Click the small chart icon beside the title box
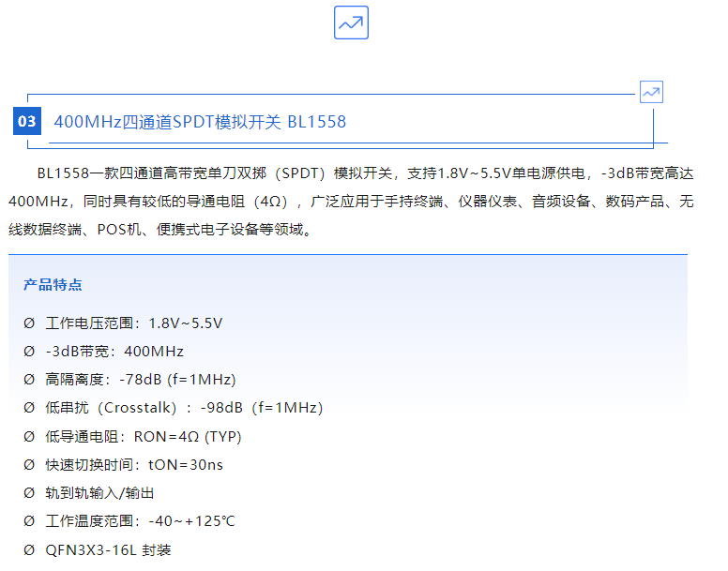 651,92
